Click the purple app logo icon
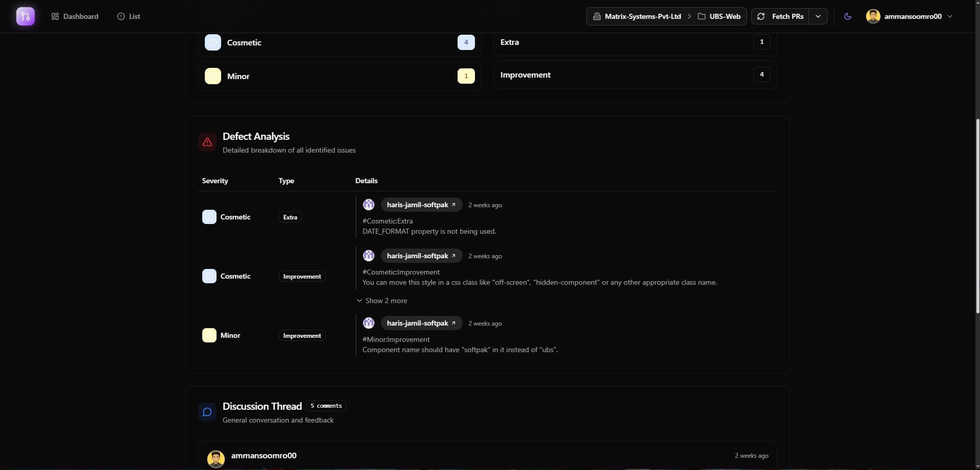Screen dimensions: 980x470 [26, 16]
